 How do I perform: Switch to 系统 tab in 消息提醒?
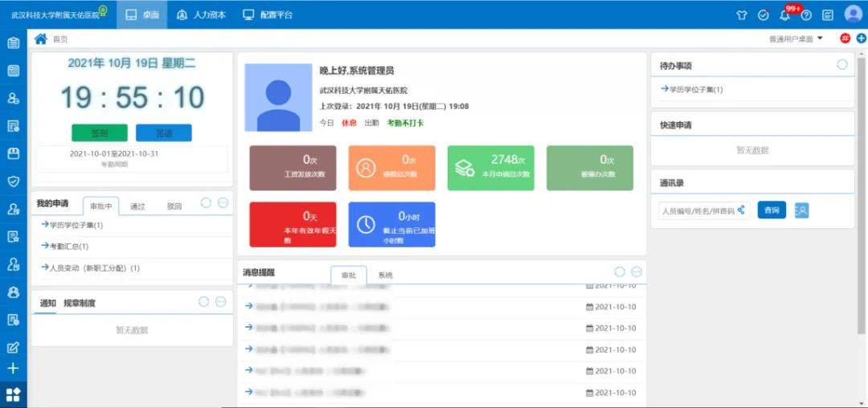pyautogui.click(x=386, y=275)
